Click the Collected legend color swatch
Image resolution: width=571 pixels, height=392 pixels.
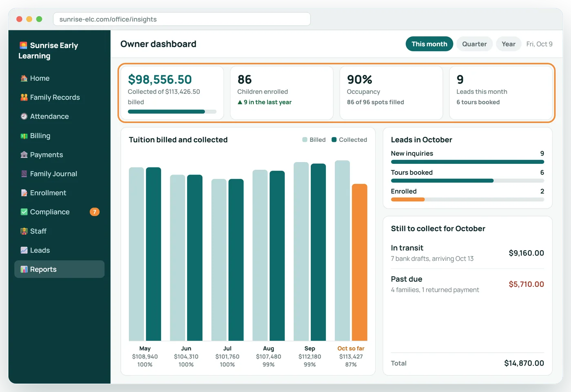334,140
